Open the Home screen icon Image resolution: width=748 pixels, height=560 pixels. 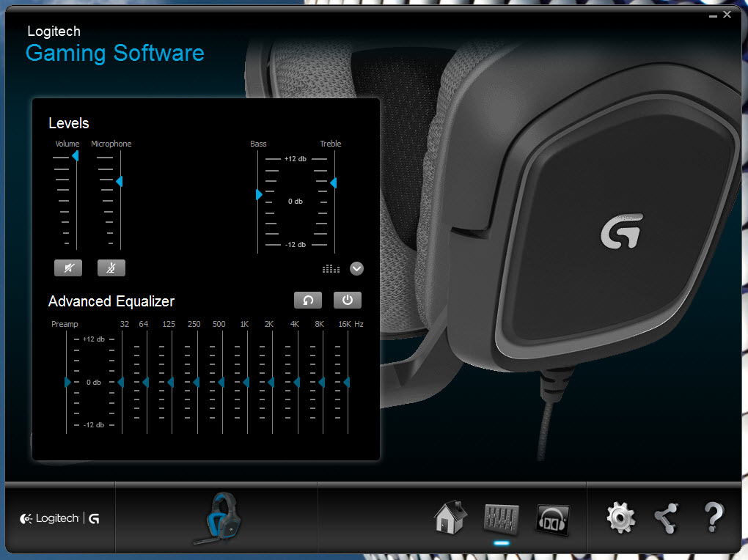coord(450,517)
